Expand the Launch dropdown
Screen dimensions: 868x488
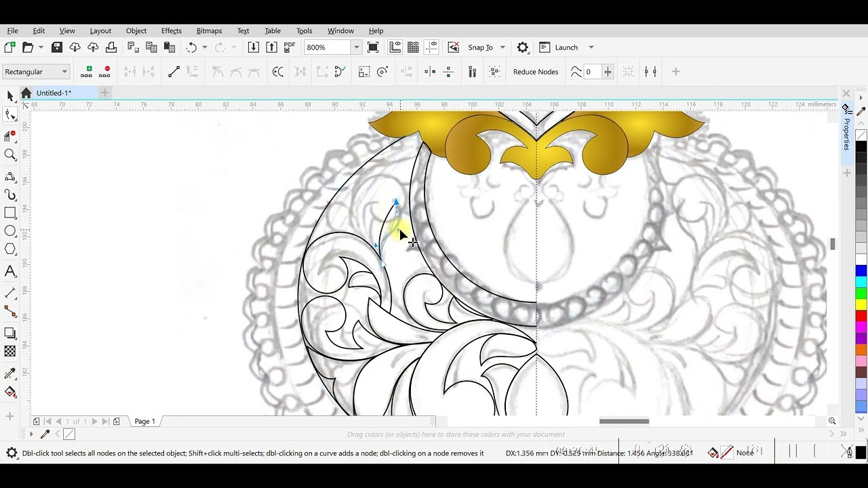point(591,47)
